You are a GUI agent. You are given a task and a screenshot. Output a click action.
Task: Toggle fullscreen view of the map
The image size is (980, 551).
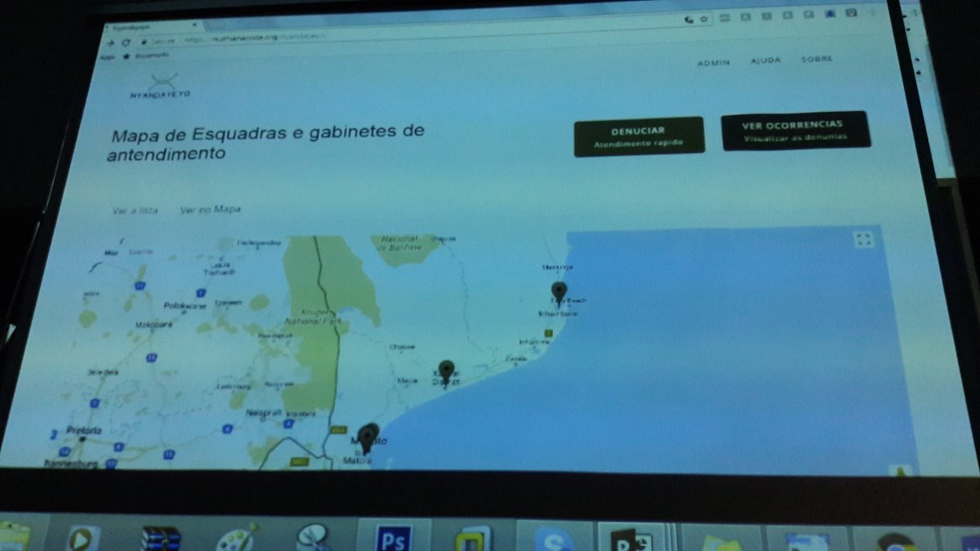863,240
